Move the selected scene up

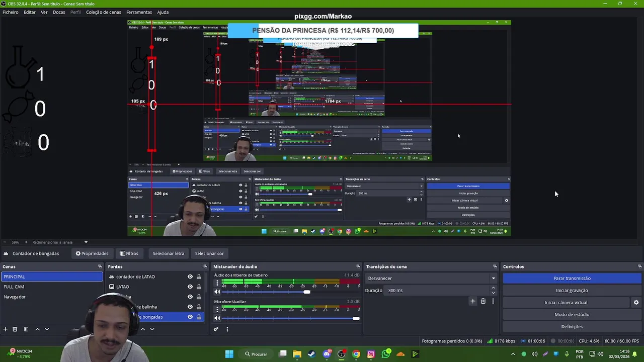[x=37, y=329]
